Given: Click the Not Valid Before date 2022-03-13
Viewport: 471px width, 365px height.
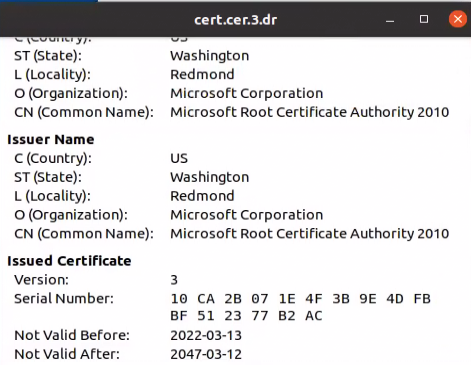Looking at the screenshot, I should [206, 335].
